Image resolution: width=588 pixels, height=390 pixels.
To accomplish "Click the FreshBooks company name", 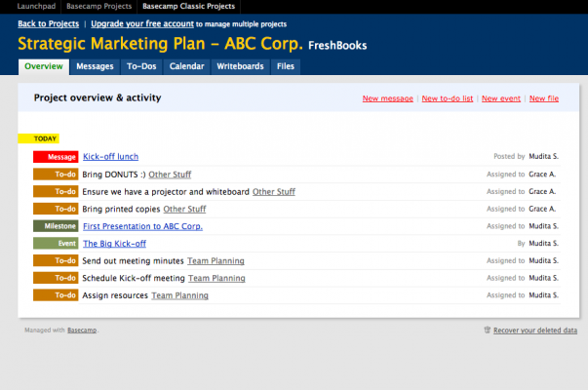I will [x=337, y=46].
